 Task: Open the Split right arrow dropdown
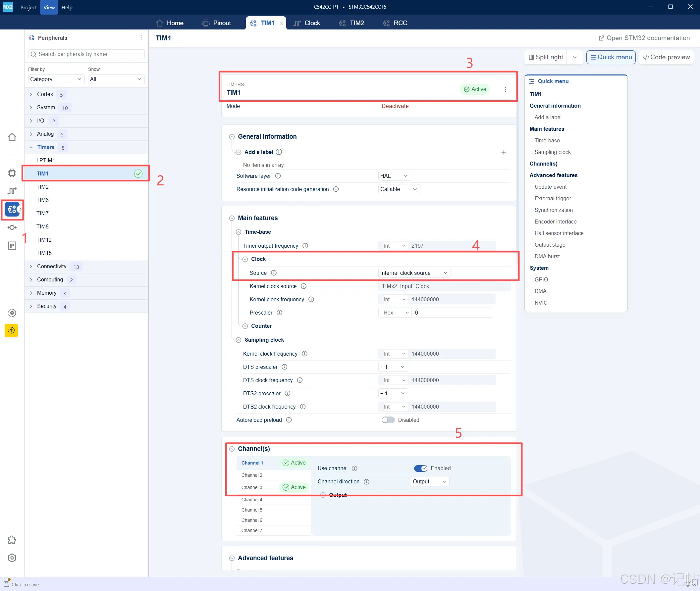(575, 57)
